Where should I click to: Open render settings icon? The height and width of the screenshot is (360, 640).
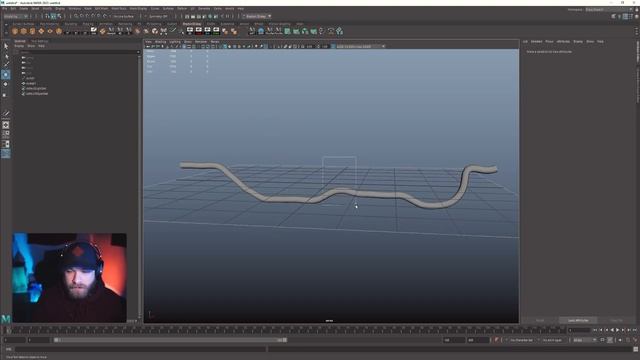204,16
